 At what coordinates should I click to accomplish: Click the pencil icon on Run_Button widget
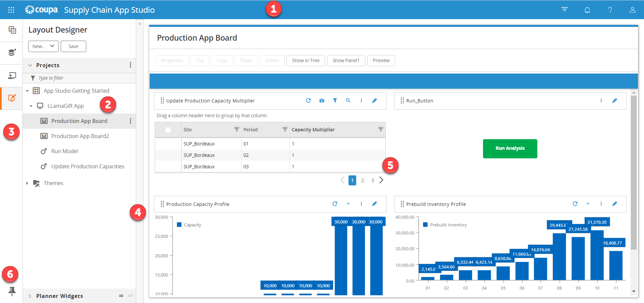(614, 100)
